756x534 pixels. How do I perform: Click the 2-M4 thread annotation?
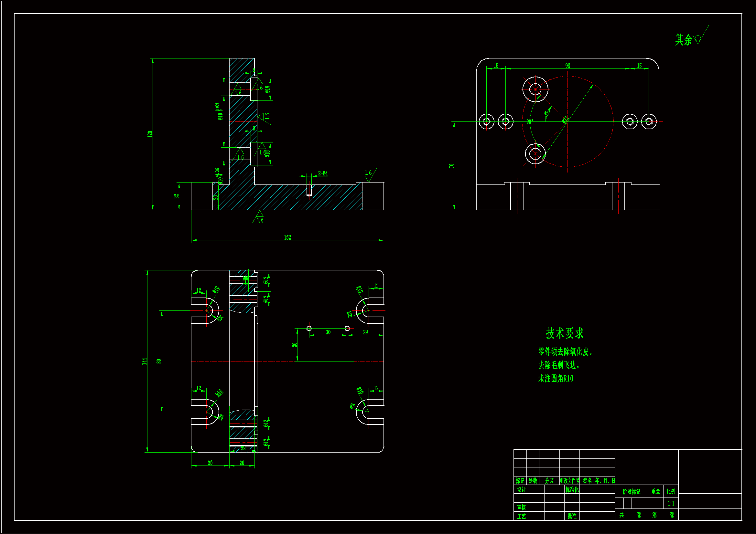pos(323,173)
